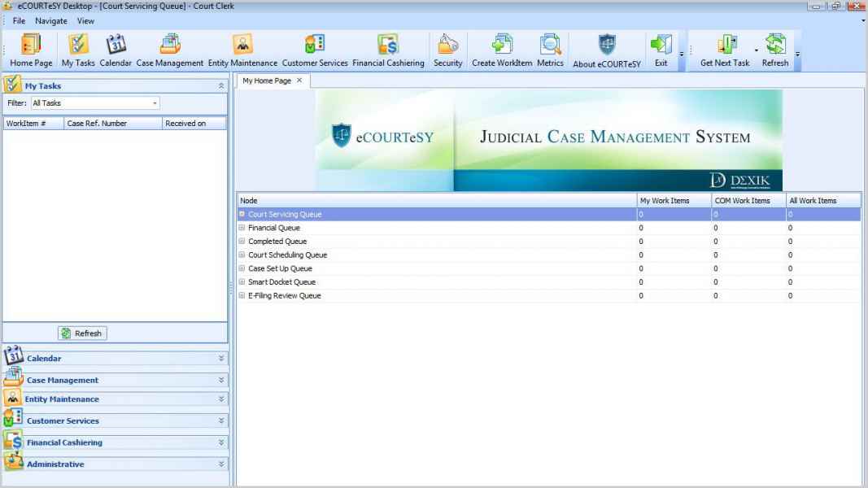Screen dimensions: 868x488
Task: Open the Navigate menu
Action: pyautogui.click(x=51, y=20)
